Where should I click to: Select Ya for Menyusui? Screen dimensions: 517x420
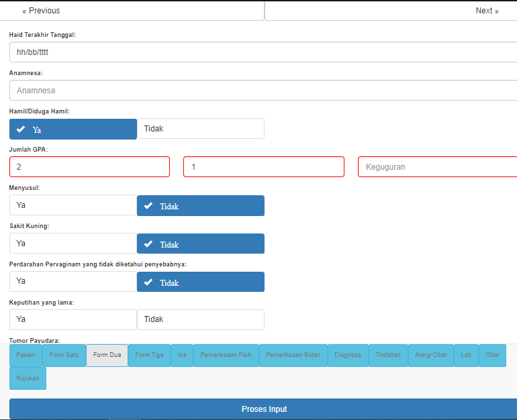coord(73,205)
